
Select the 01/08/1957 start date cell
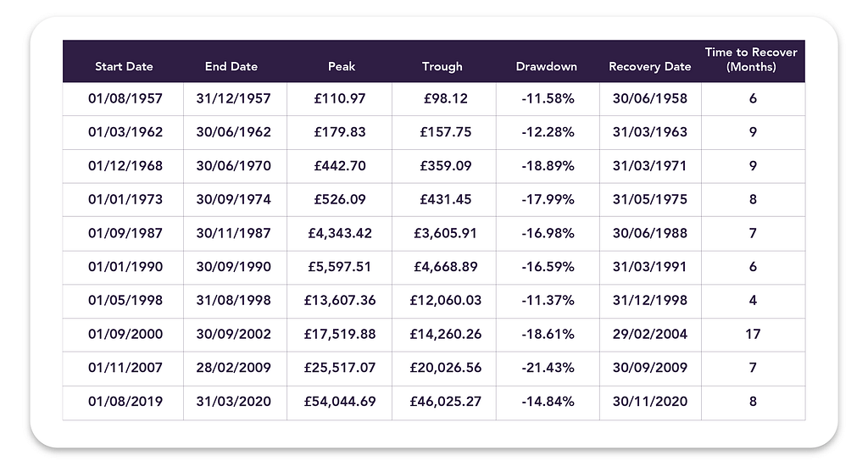point(125,98)
